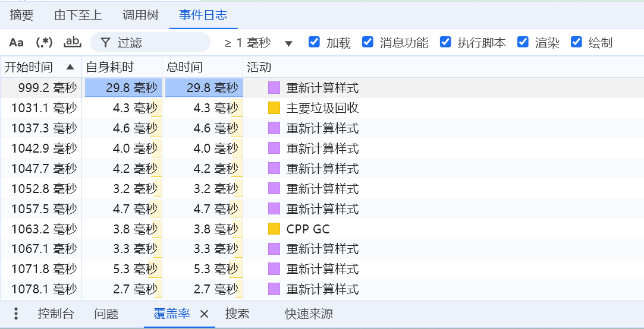Close the 覆盖率 drawer tab
The image size is (644, 329).
pos(204,314)
